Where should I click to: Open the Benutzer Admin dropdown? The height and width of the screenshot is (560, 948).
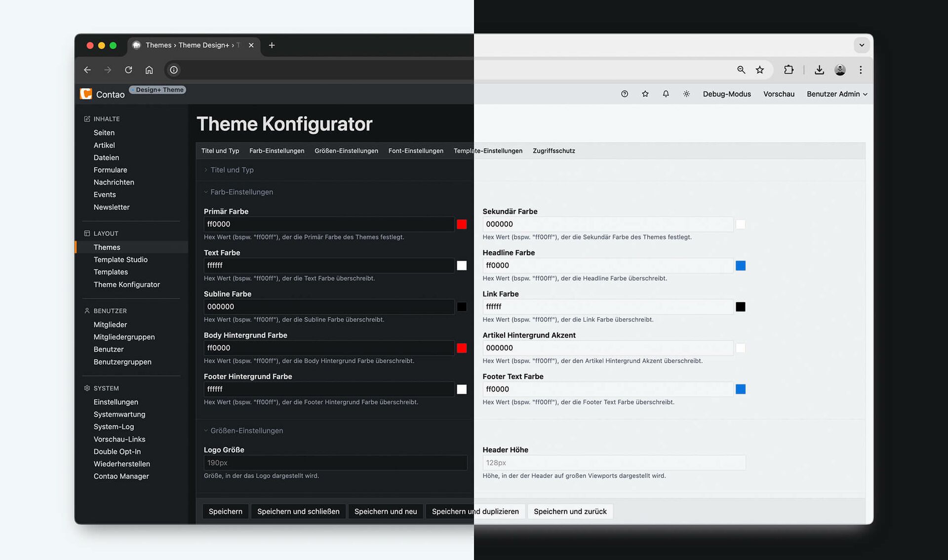click(837, 94)
